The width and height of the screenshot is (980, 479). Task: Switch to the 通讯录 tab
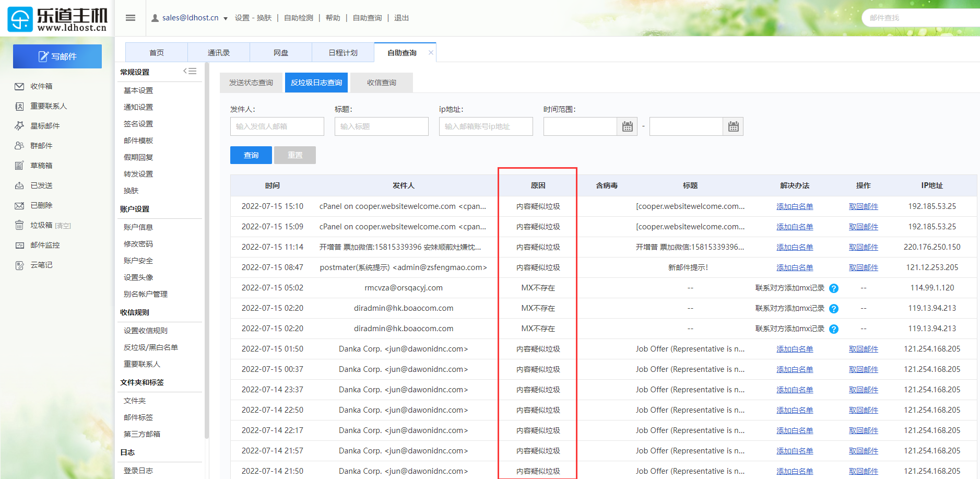click(219, 53)
